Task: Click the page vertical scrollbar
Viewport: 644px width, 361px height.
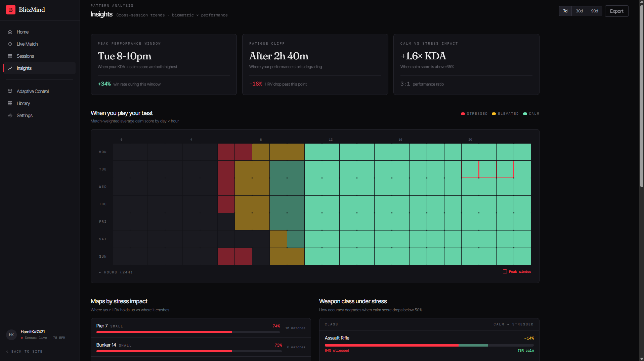Action: (642, 96)
